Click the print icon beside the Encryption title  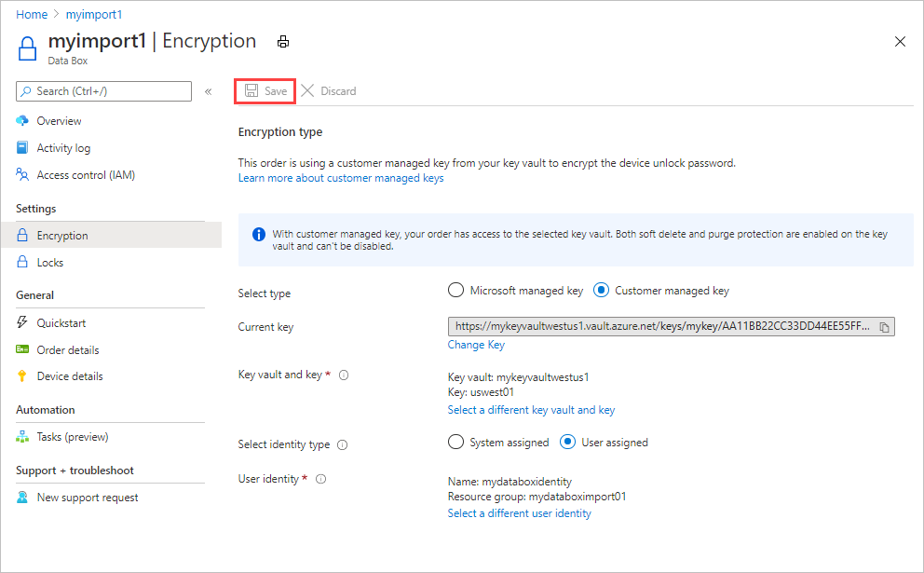click(x=283, y=41)
